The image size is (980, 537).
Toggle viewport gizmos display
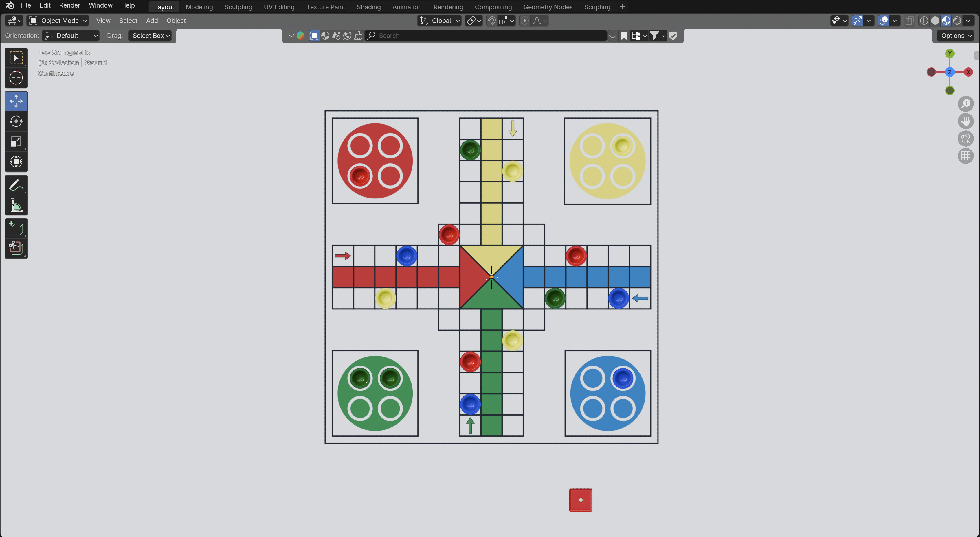point(858,21)
